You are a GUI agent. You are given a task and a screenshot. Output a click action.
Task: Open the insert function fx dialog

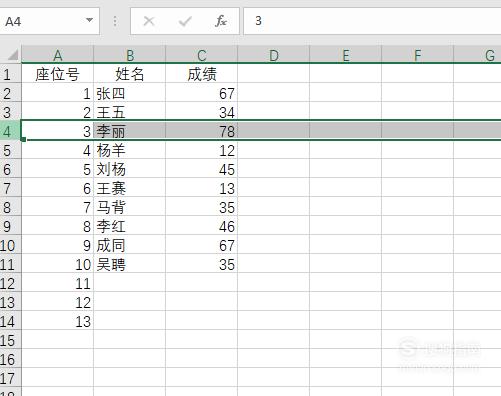click(221, 21)
